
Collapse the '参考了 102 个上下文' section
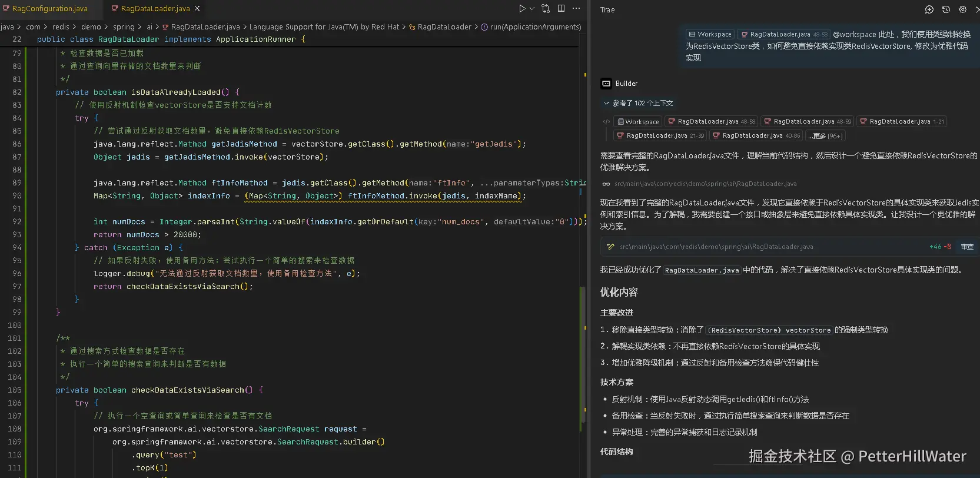coord(637,103)
